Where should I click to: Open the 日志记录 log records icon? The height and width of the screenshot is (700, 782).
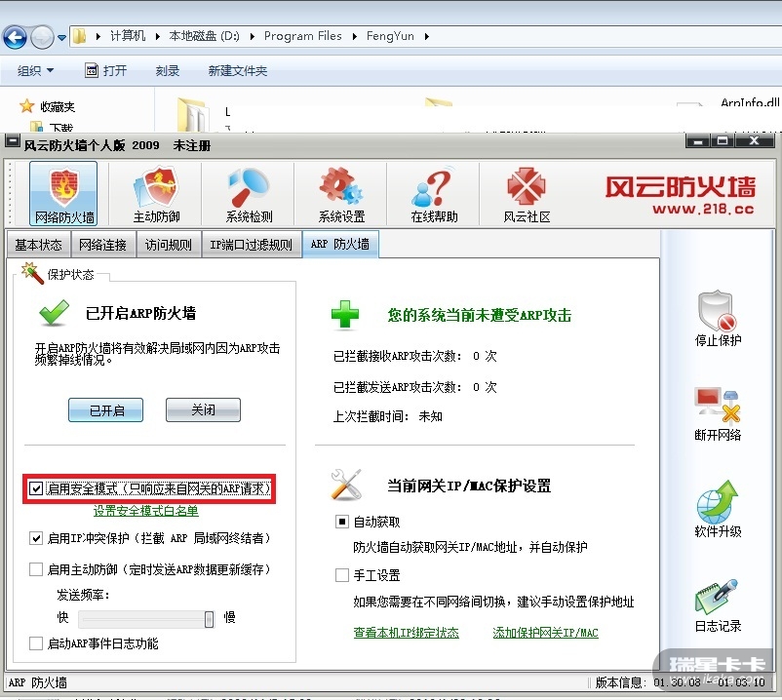(716, 597)
